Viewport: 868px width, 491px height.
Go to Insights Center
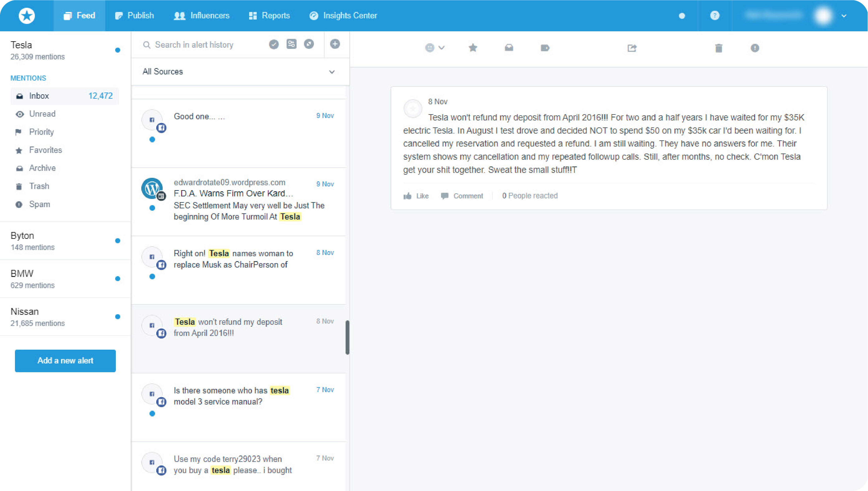(343, 16)
